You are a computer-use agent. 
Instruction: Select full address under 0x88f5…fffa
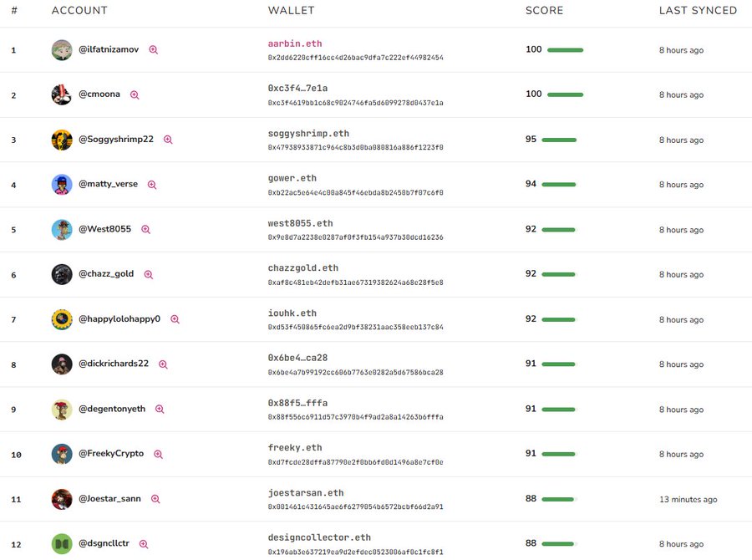pos(355,417)
